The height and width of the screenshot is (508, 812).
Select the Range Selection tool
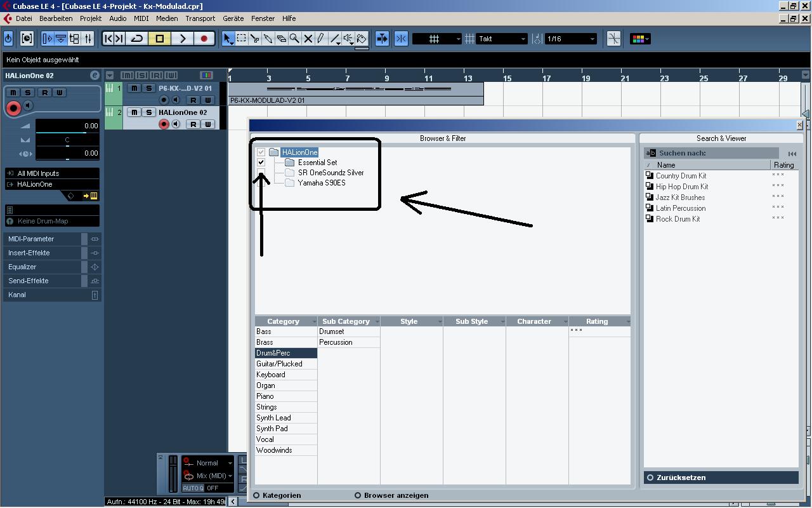tap(242, 39)
